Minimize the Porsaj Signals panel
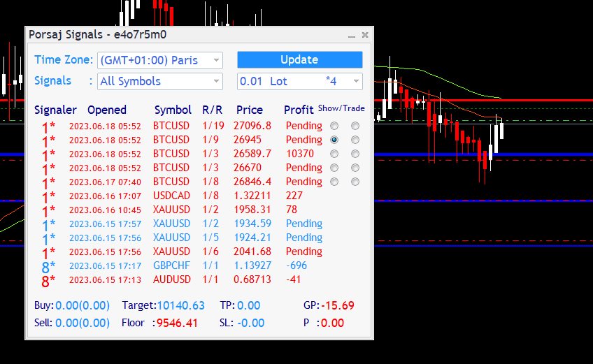Screen dimensions: 593x364 point(352,35)
